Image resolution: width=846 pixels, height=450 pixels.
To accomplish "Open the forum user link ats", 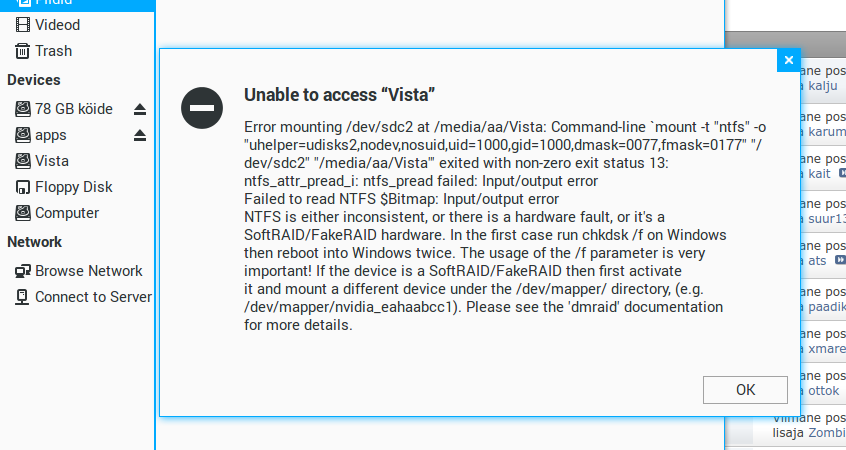I will tap(818, 261).
